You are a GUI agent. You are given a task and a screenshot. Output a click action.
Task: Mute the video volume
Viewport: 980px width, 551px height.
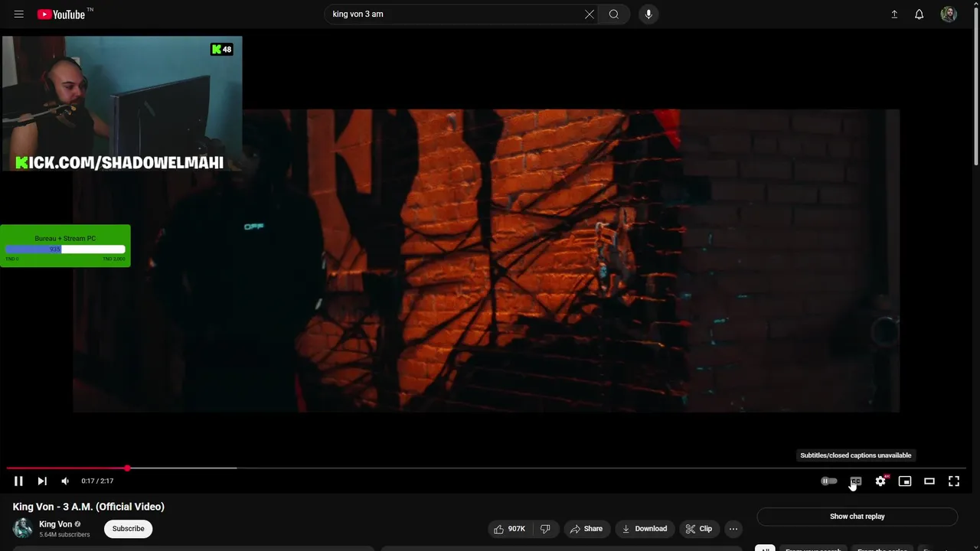(x=65, y=481)
